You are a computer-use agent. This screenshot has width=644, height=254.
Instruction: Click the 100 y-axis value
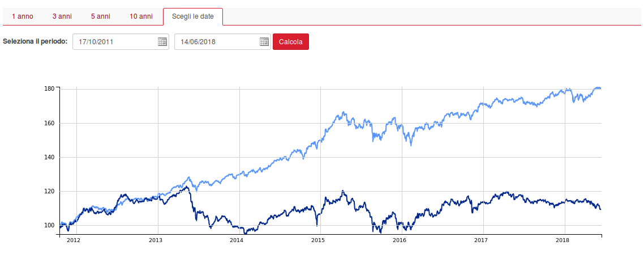[49, 226]
